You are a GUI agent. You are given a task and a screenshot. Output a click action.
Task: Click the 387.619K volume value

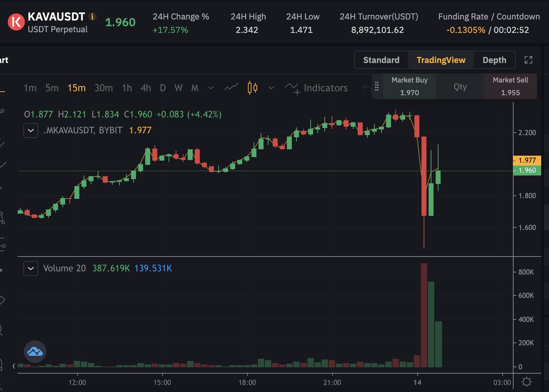point(111,268)
